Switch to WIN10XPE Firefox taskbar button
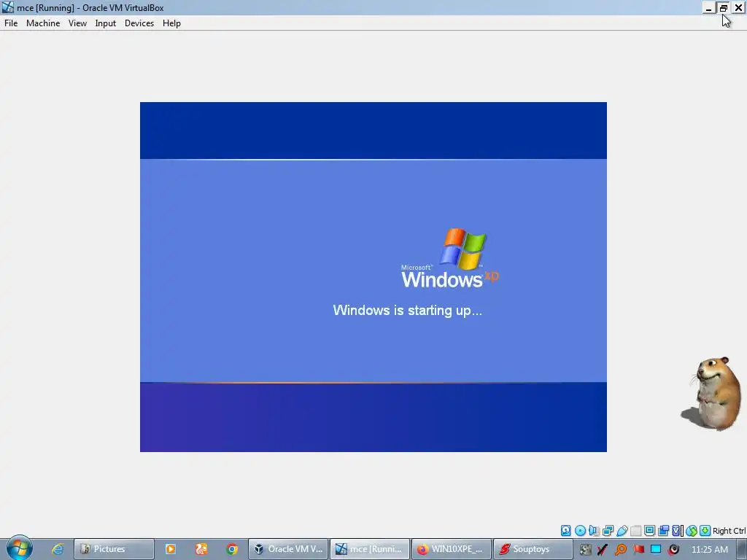 point(451,549)
